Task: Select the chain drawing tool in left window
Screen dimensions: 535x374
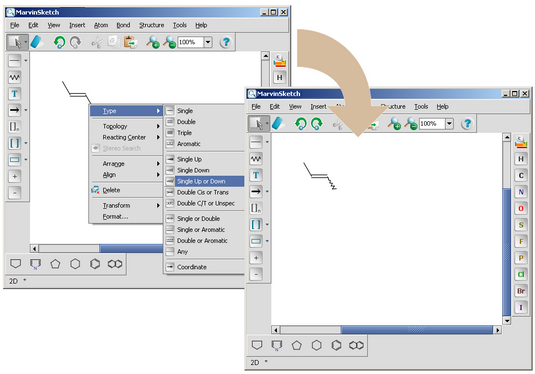Action: [14, 78]
